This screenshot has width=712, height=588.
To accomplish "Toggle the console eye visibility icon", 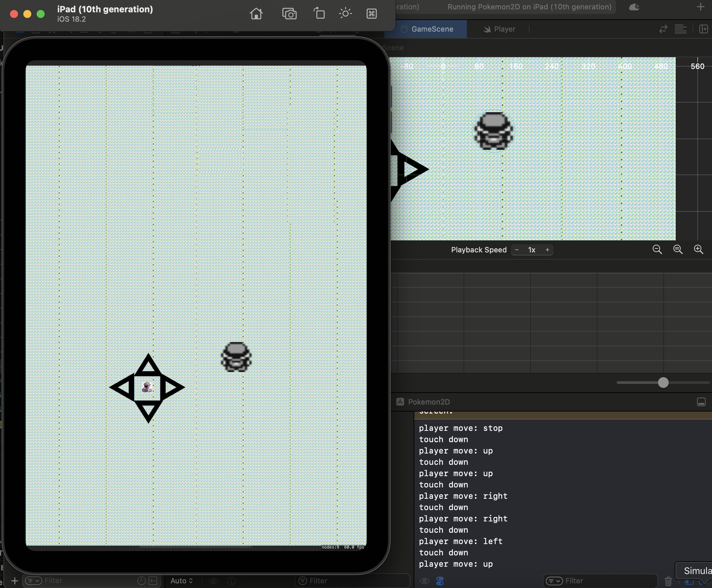I will pyautogui.click(x=424, y=581).
